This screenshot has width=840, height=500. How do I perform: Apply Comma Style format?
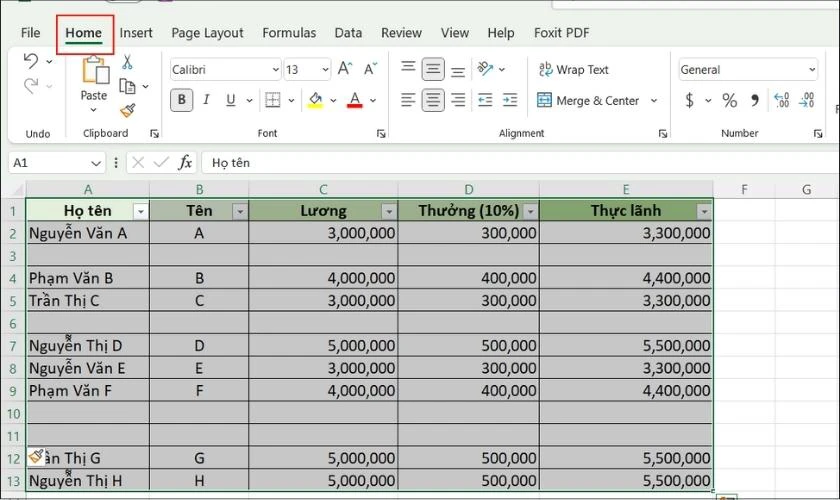(x=755, y=100)
